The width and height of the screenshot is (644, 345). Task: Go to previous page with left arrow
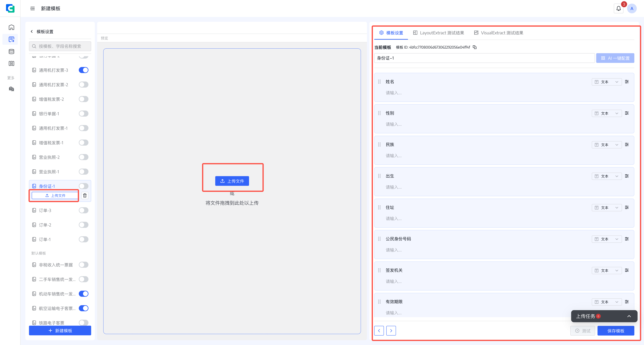pyautogui.click(x=379, y=331)
